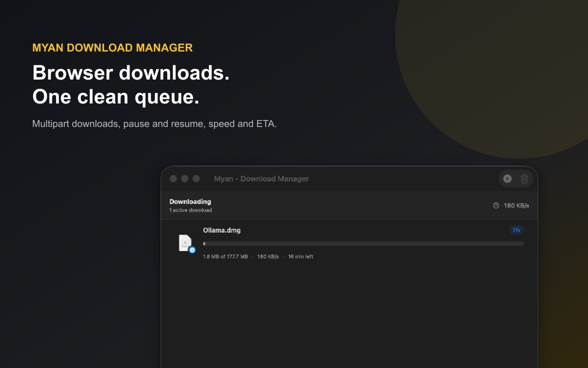Click the 180 KB/s speed in Ollama.dmg row
This screenshot has height=368, width=588.
(268, 257)
